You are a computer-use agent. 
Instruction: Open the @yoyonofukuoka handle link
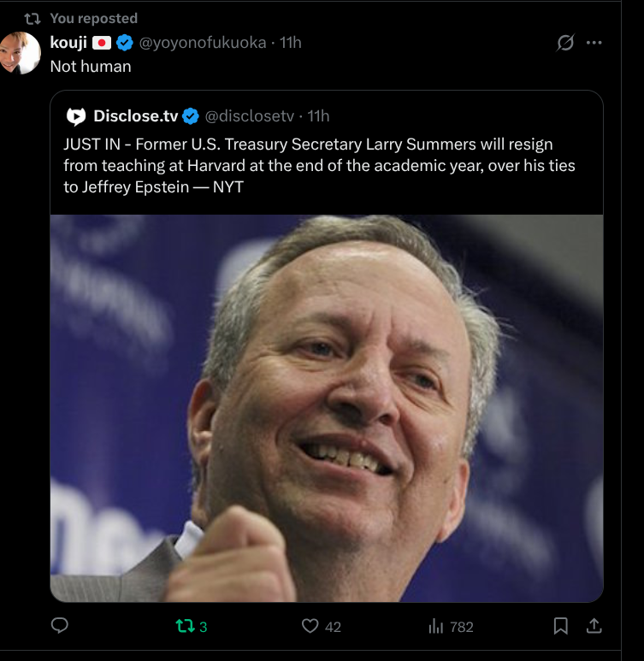tap(203, 42)
